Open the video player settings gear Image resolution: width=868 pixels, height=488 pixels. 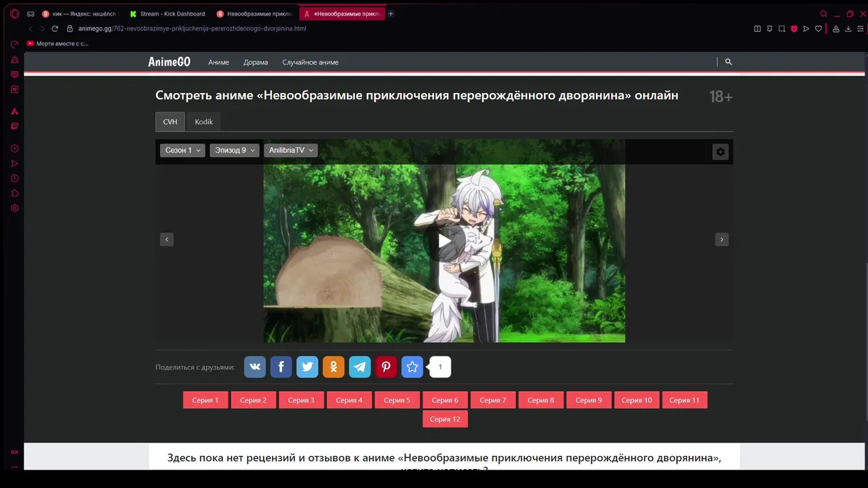[720, 152]
